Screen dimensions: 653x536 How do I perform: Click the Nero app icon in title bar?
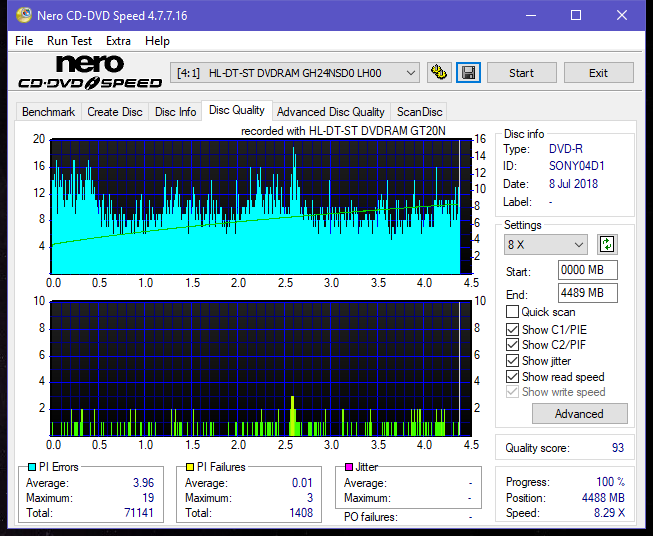[x=24, y=15]
